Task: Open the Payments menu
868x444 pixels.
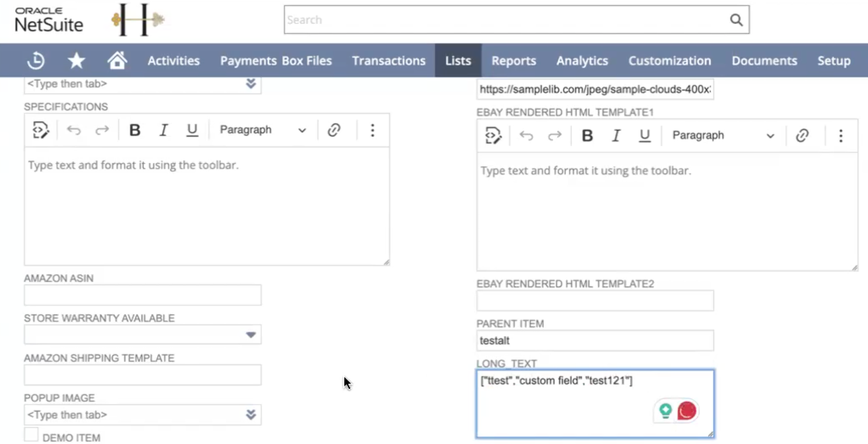Action: pos(248,60)
